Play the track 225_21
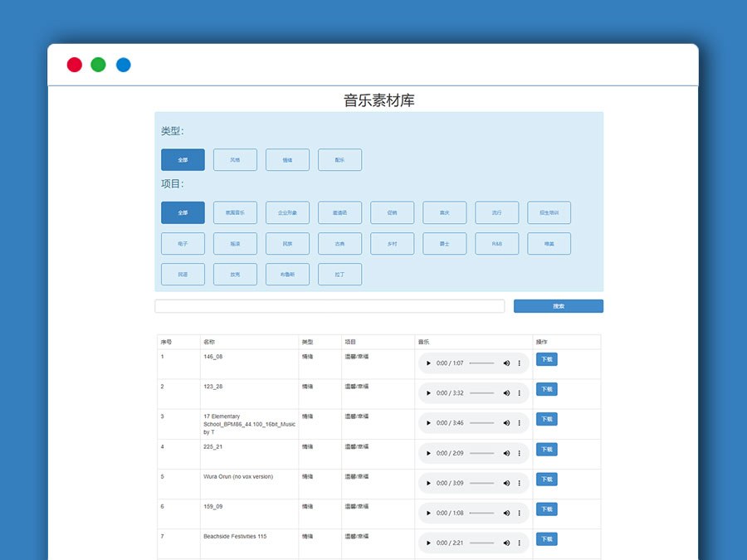 428,453
